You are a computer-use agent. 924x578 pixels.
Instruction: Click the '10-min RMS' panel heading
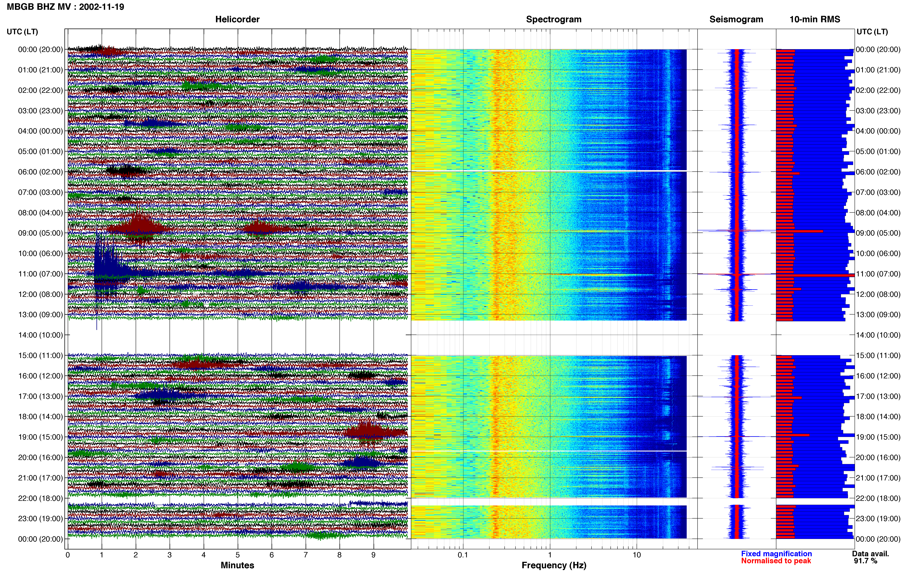[815, 19]
